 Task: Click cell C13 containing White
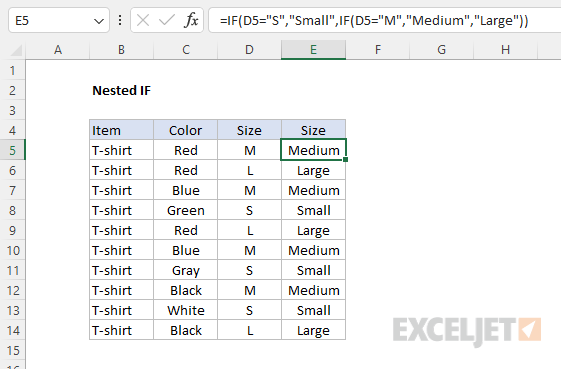(x=185, y=311)
